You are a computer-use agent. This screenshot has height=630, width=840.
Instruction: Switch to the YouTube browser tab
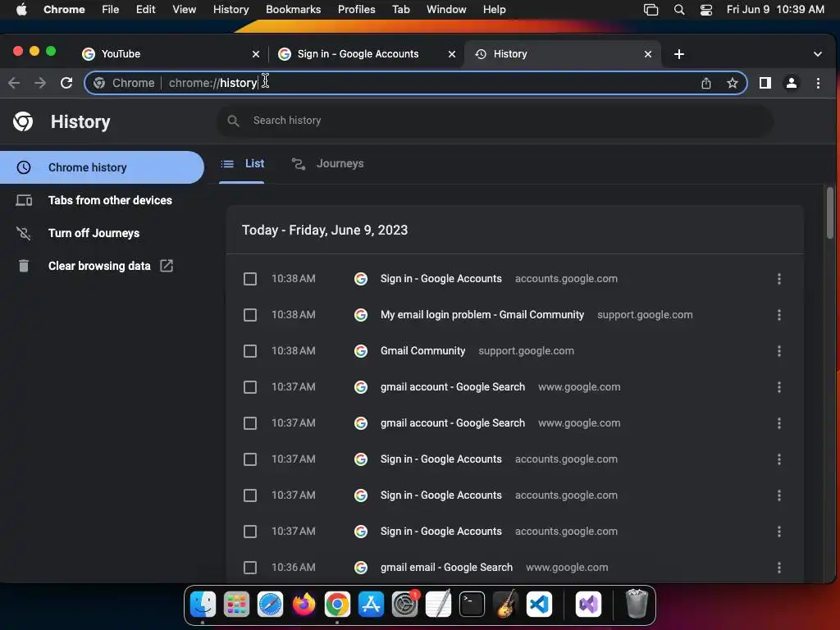pyautogui.click(x=169, y=54)
